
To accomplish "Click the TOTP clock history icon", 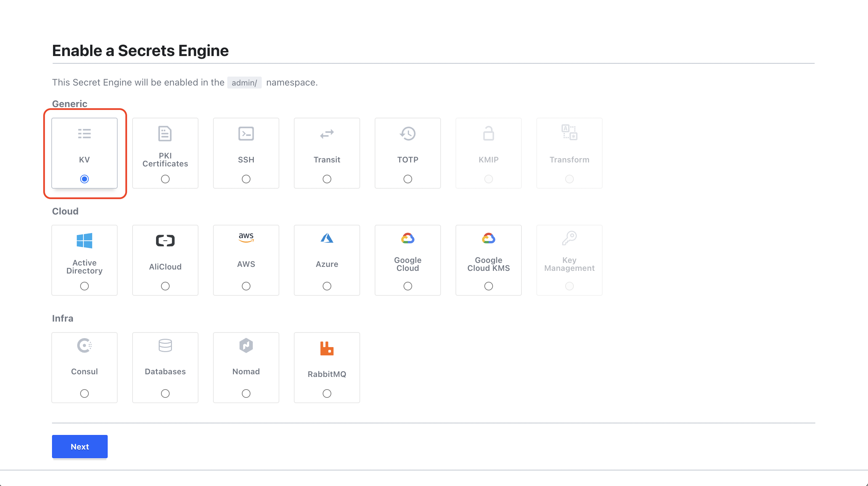I will 408,134.
